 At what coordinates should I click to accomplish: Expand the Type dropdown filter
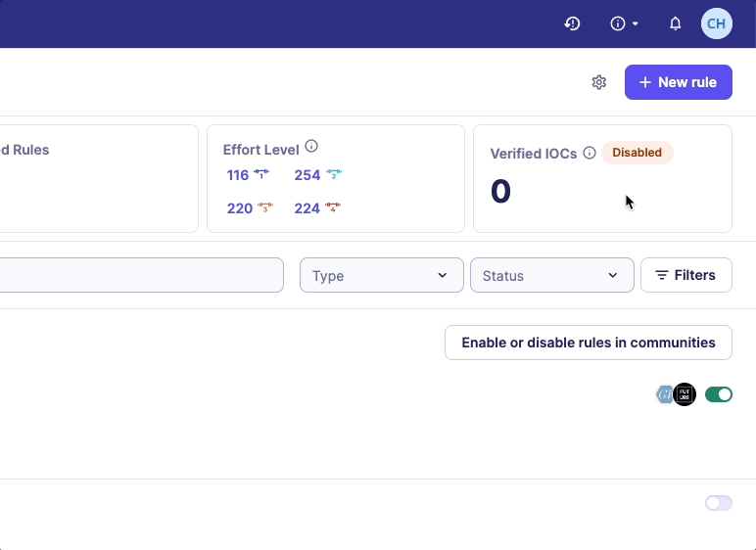pos(381,276)
